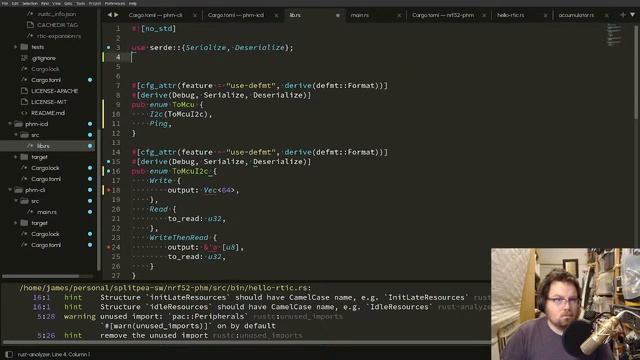Click error marker on line 18 gutter
640x360 pixels.
click(109, 190)
